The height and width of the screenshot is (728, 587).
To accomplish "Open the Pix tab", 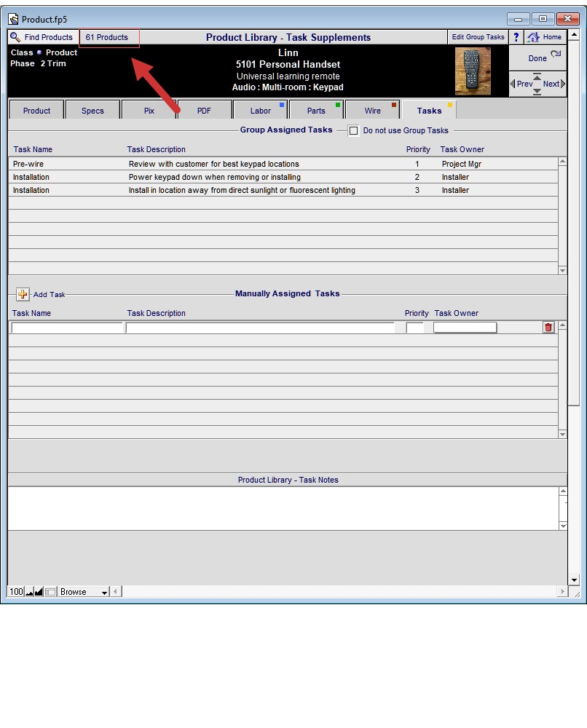I will tap(149, 111).
